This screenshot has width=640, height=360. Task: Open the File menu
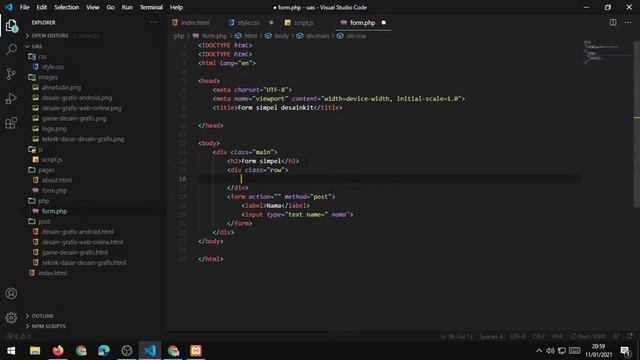coord(24,7)
